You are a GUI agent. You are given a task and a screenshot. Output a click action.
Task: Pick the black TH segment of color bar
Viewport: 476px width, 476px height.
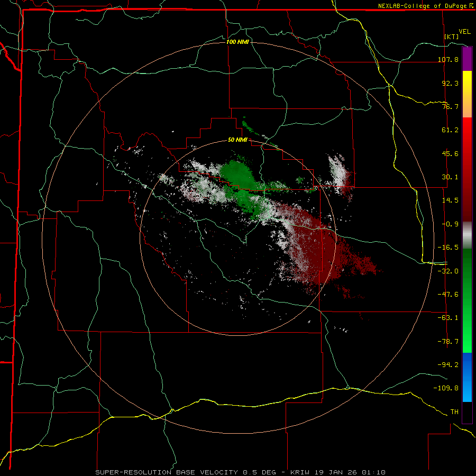[x=467, y=412]
